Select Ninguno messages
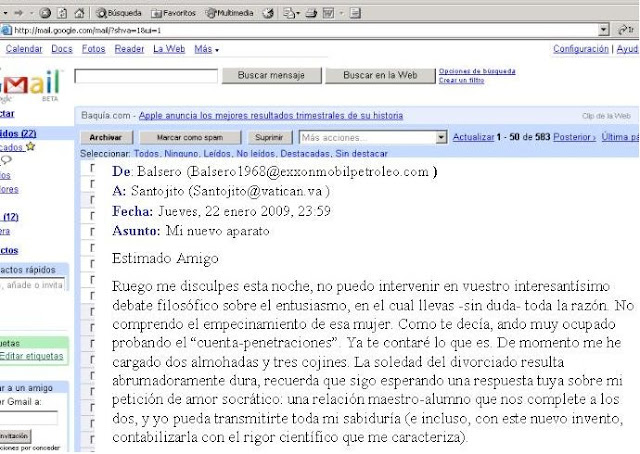 point(181,154)
